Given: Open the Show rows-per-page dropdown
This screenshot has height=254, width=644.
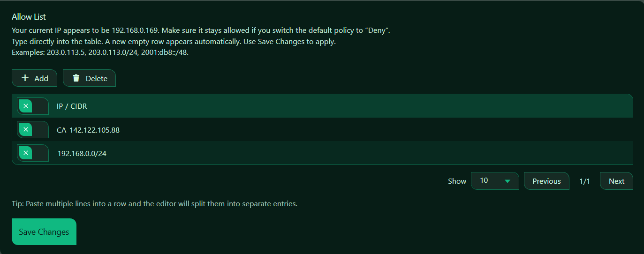Looking at the screenshot, I should (x=494, y=181).
